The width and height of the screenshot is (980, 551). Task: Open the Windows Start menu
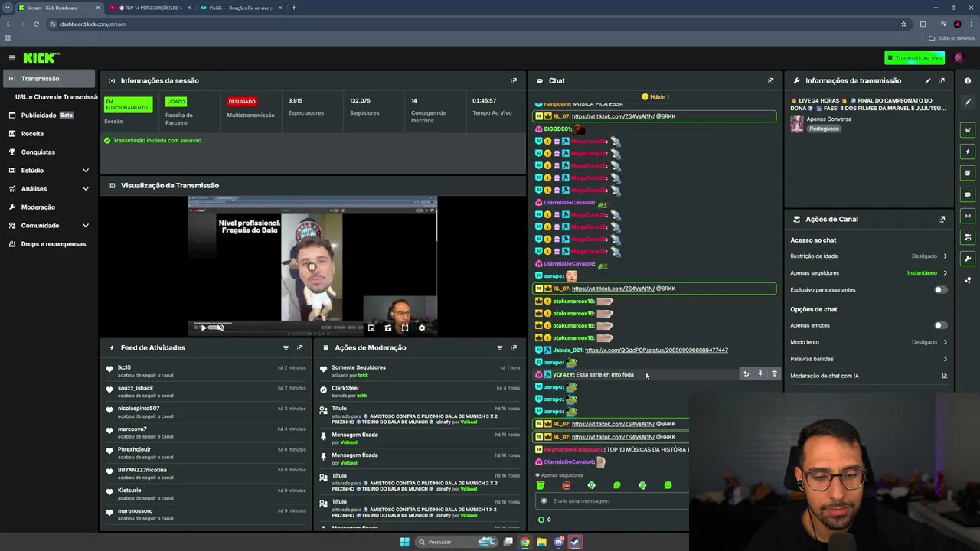coord(405,542)
